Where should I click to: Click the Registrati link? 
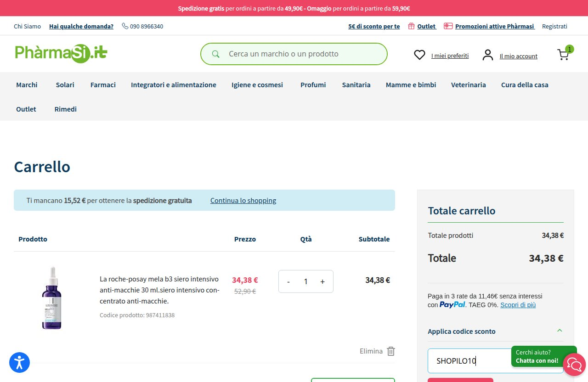[x=554, y=26]
